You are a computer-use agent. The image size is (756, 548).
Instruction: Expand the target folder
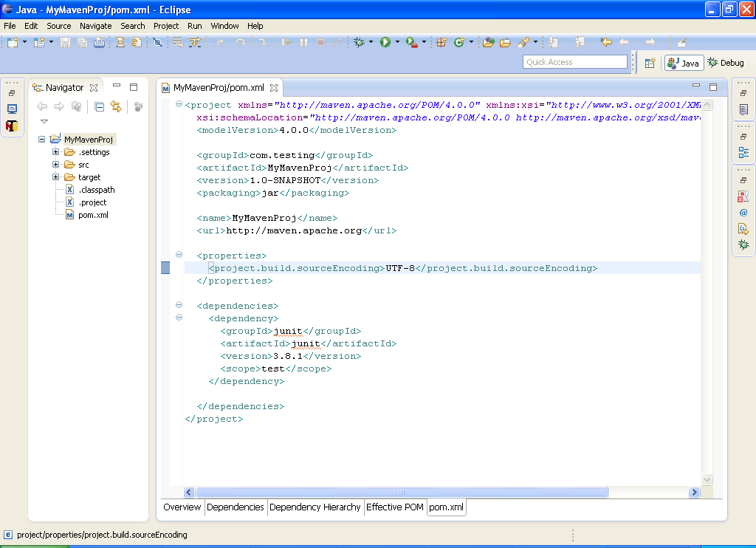click(x=56, y=177)
